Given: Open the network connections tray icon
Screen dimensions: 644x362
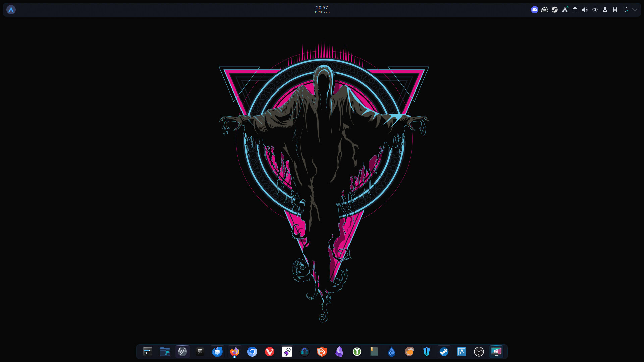Looking at the screenshot, I should click(625, 10).
